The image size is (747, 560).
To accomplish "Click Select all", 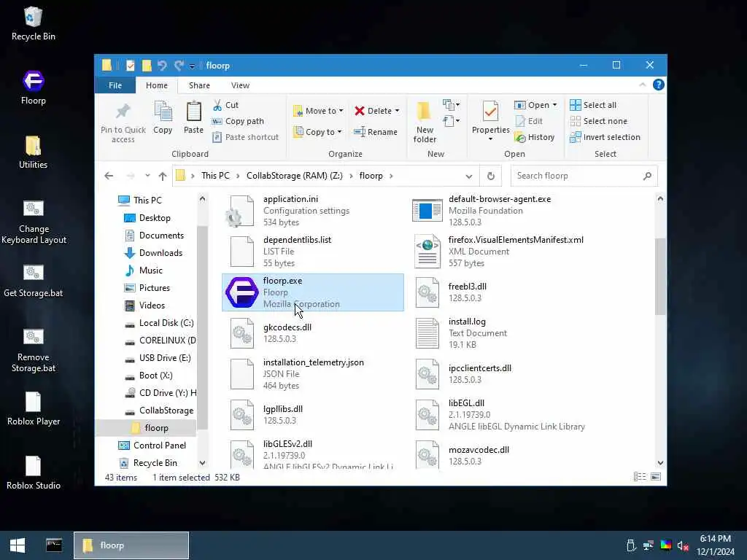I will tap(593, 105).
